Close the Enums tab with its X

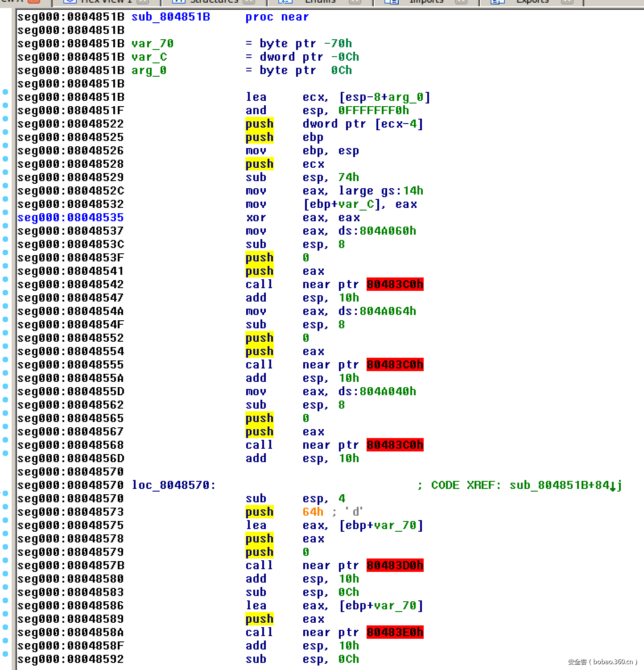(355, 2)
